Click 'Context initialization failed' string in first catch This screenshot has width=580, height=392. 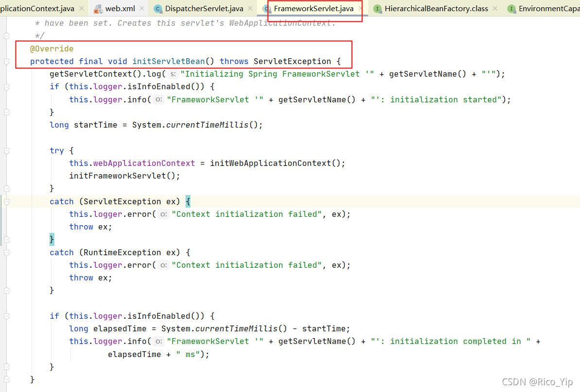point(247,214)
